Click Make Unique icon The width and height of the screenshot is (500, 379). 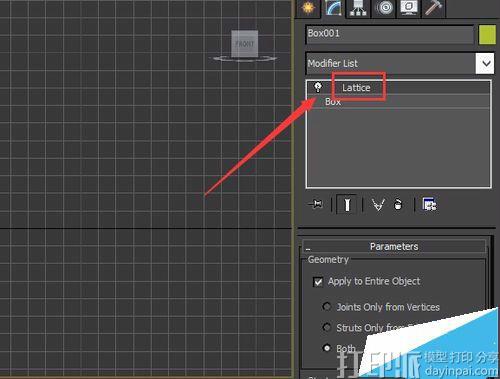point(378,204)
